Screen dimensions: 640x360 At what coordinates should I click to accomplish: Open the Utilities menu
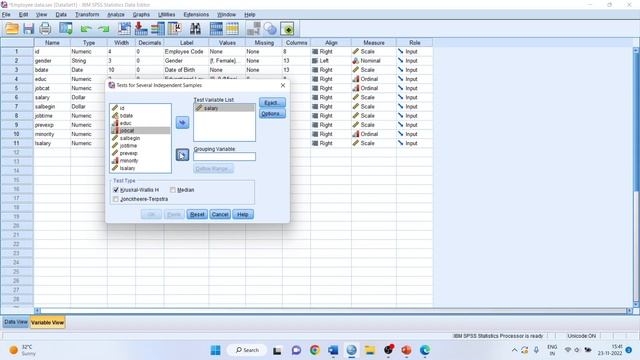coord(167,14)
